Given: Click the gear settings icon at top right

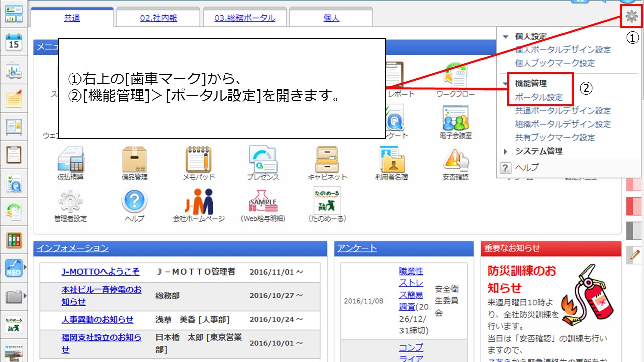Looking at the screenshot, I should (x=631, y=17).
